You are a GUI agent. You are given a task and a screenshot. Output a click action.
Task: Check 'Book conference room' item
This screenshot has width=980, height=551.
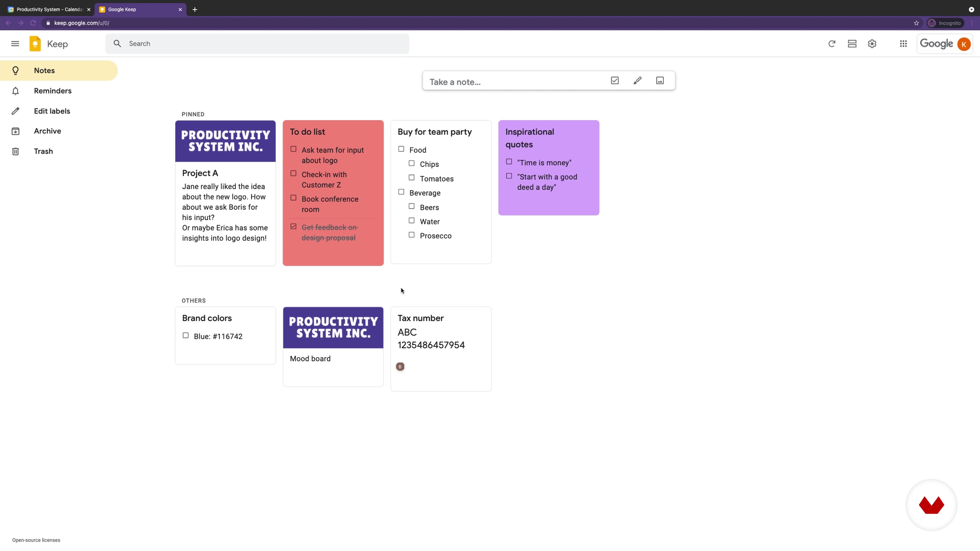(293, 198)
